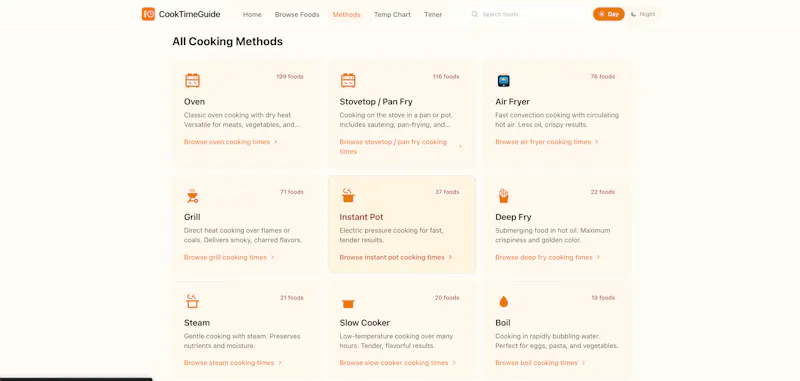Open the Timer nav item
Viewport: 800px width, 381px height.
click(x=433, y=14)
